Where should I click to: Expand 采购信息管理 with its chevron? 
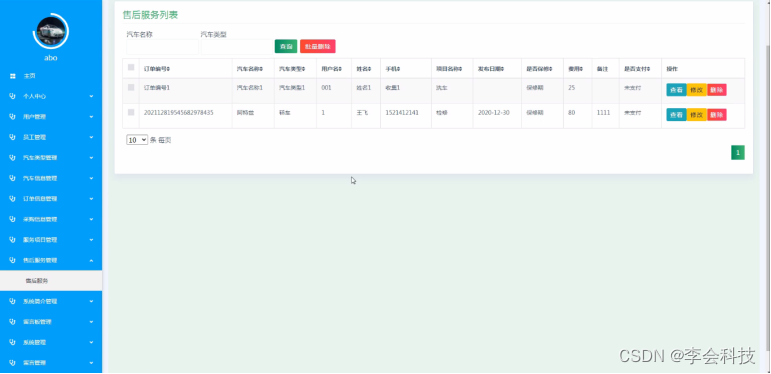(91, 219)
